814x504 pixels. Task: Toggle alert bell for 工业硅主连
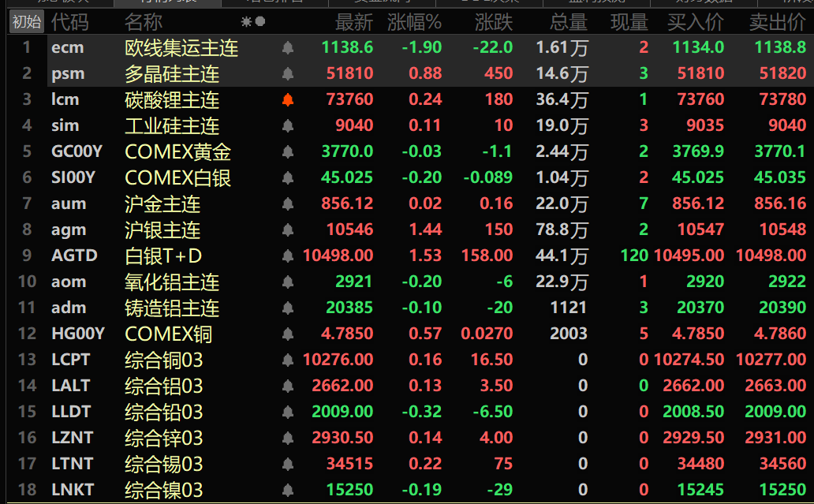pos(288,126)
